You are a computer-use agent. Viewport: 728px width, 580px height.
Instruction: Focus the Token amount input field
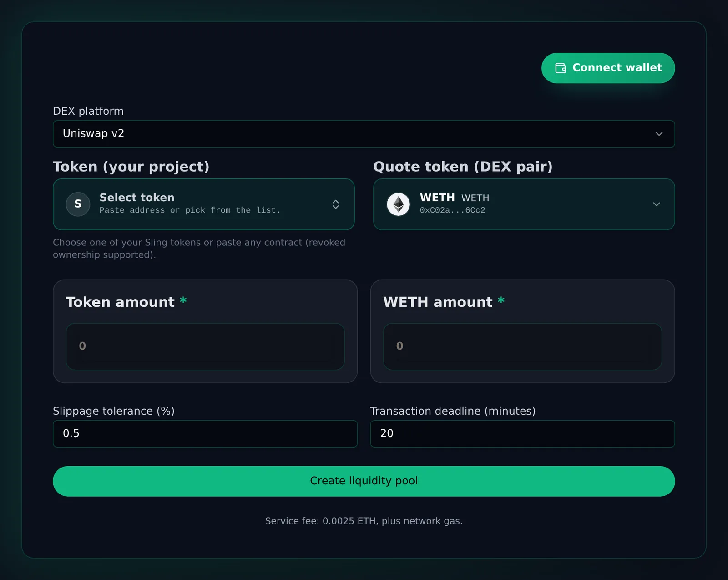(x=205, y=346)
